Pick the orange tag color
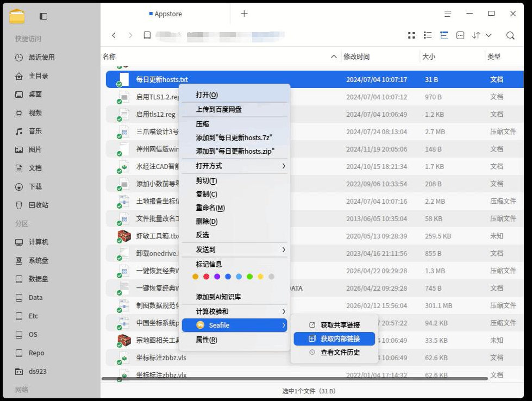The image size is (532, 401). pyautogui.click(x=195, y=277)
